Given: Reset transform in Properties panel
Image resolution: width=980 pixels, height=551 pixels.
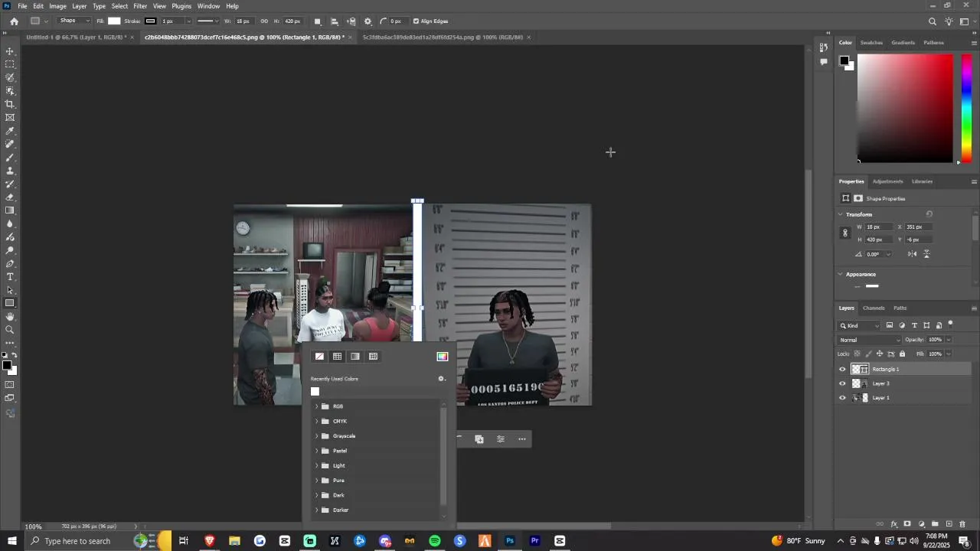Looking at the screenshot, I should [x=929, y=214].
